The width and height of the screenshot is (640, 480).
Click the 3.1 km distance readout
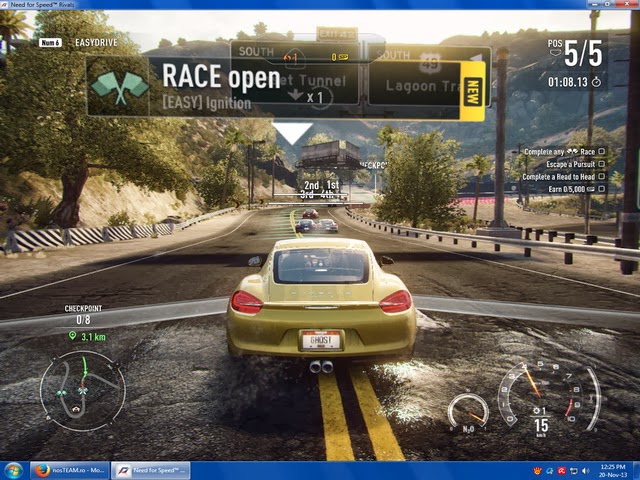93,337
